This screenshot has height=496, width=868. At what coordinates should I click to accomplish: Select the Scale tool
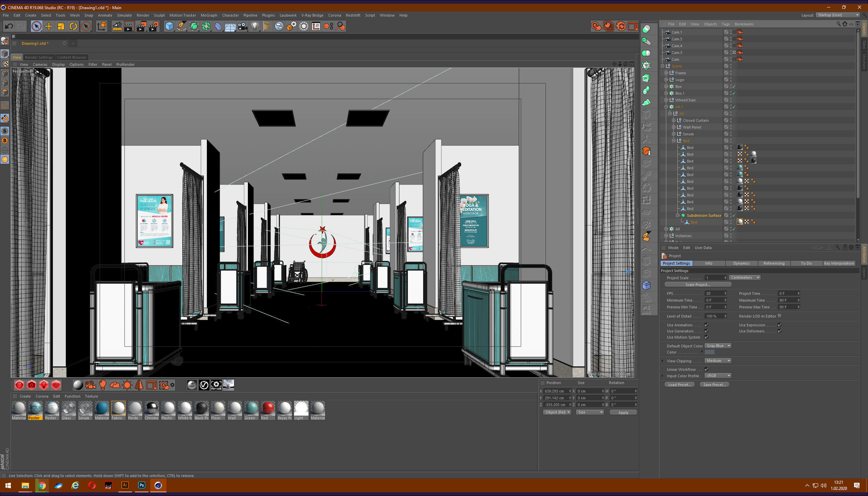click(61, 26)
